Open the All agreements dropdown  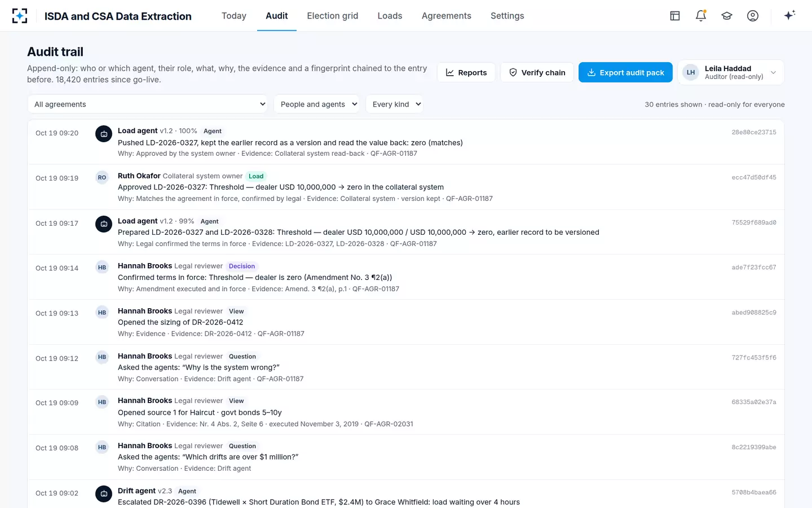148,104
